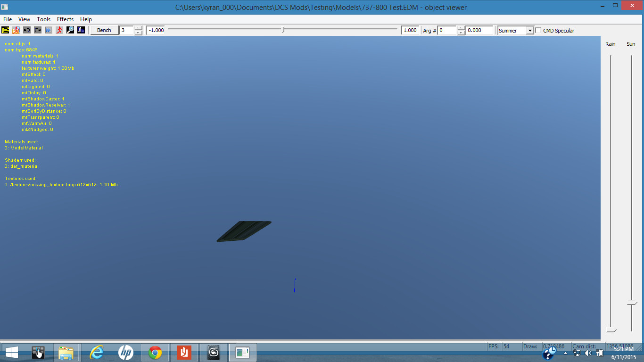Click the Arg # number field
Image resolution: width=644 pixels, height=362 pixels.
coord(447,30)
